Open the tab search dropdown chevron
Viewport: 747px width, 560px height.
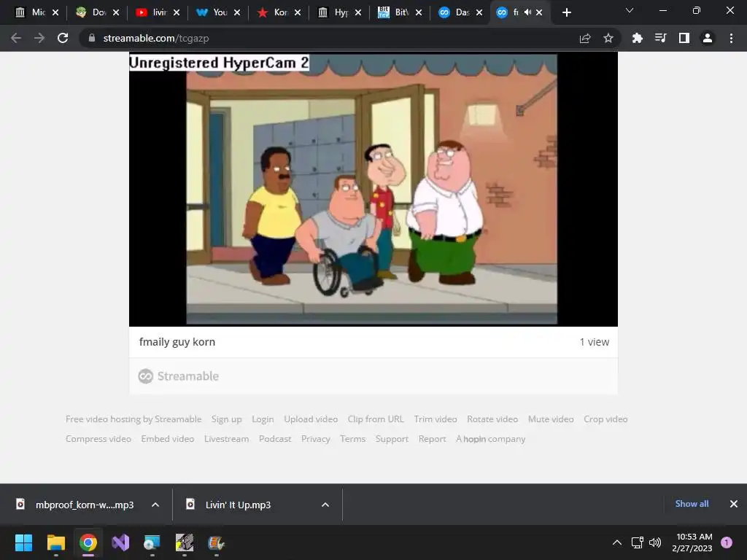pyautogui.click(x=630, y=10)
